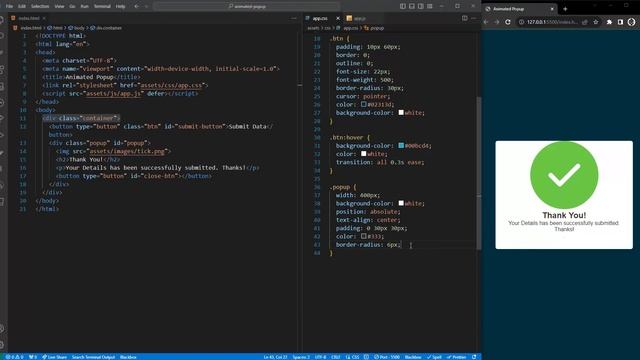This screenshot has height=360, width=640.
Task: Split the right editor group
Action: tap(464, 18)
